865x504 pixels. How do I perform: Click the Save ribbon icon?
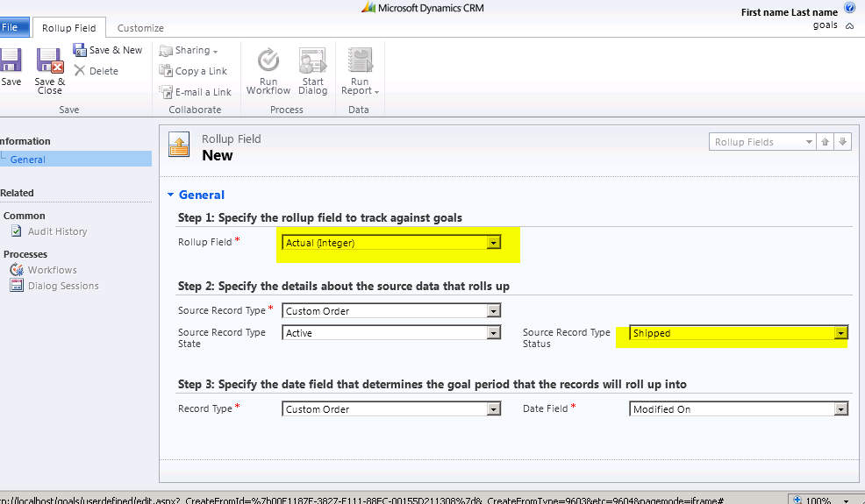click(x=11, y=60)
